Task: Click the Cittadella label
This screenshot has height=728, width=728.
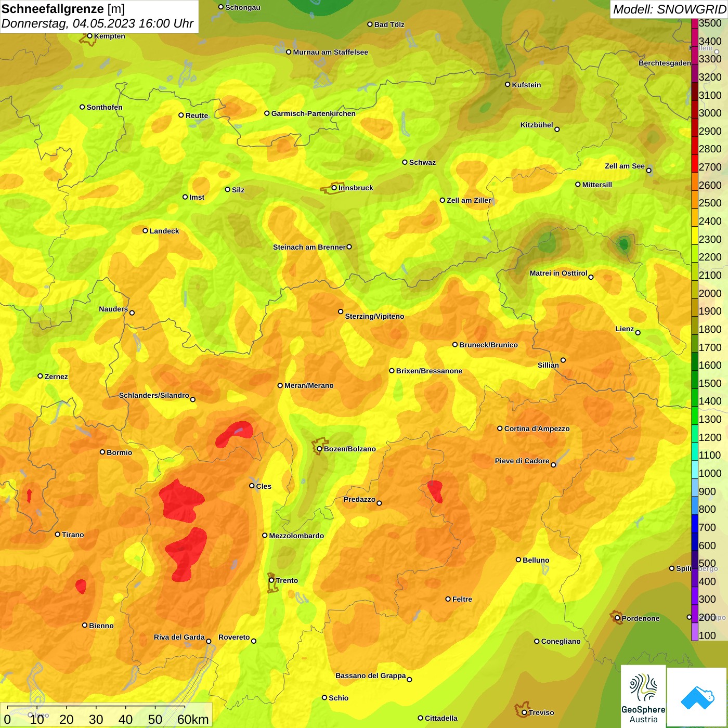Action: pos(441,718)
